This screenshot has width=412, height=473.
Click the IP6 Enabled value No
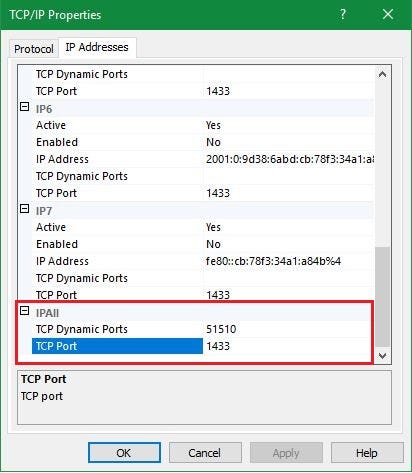[x=213, y=142]
